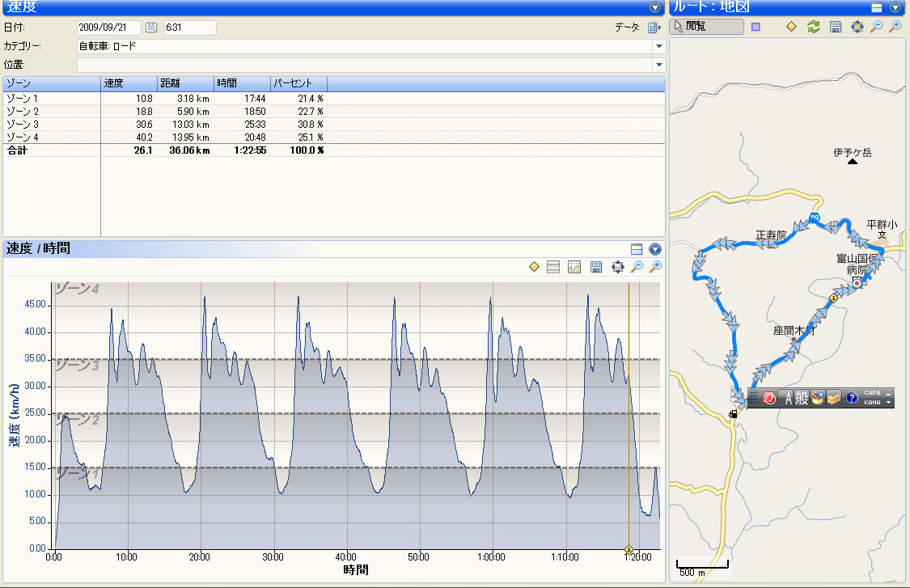Fit chart to window icon

coord(617,266)
